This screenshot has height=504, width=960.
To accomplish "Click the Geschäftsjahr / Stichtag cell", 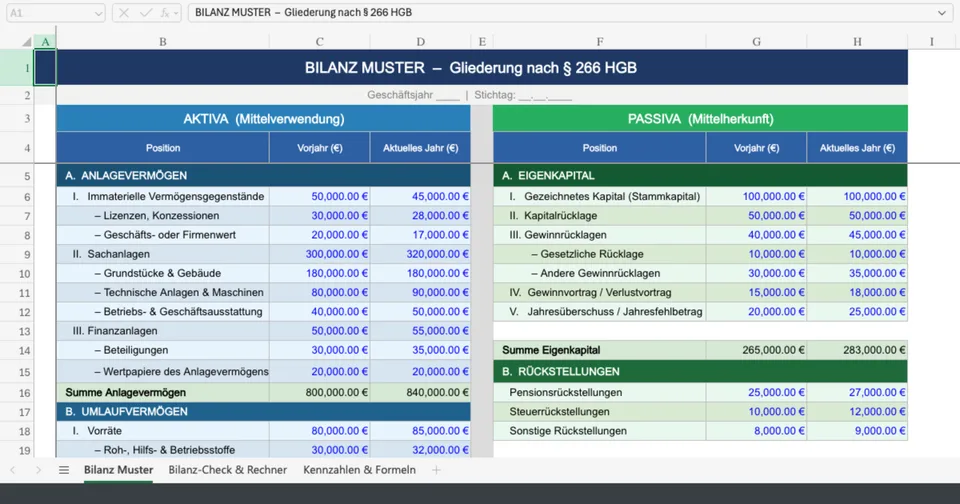I will click(x=482, y=95).
